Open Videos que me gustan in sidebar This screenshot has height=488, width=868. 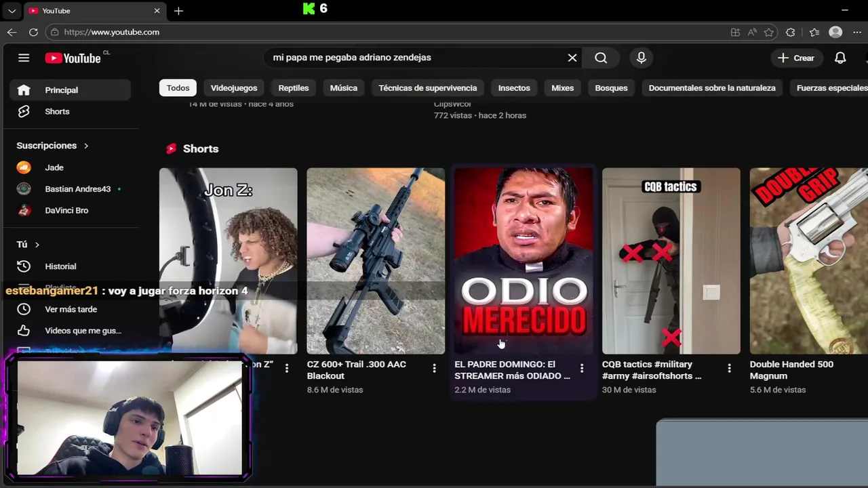click(70, 331)
